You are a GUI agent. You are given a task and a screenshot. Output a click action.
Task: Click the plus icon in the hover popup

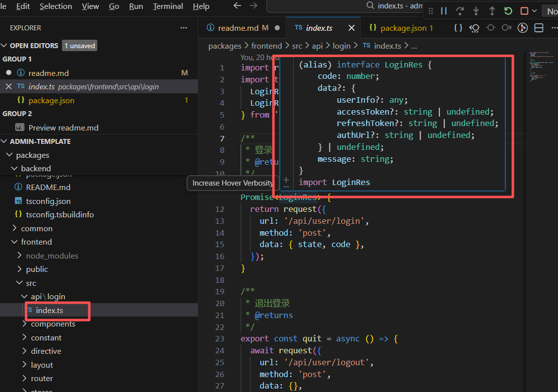pyautogui.click(x=286, y=180)
